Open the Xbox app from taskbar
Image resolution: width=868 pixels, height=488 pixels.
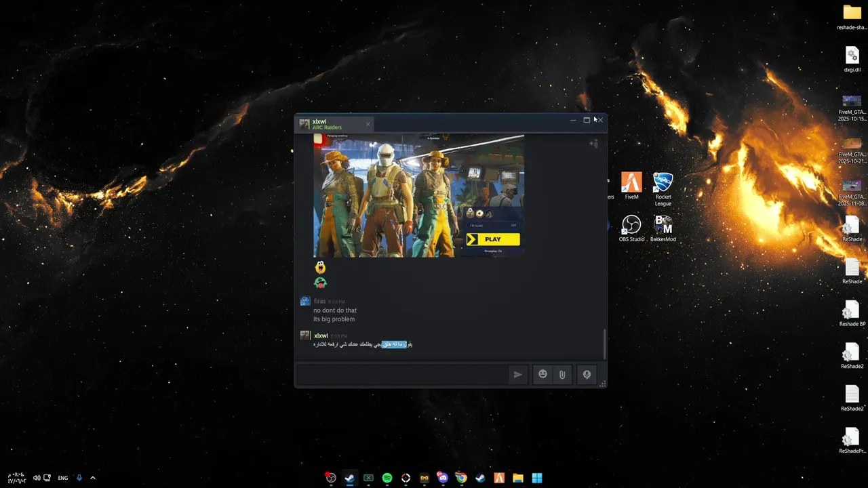368,478
